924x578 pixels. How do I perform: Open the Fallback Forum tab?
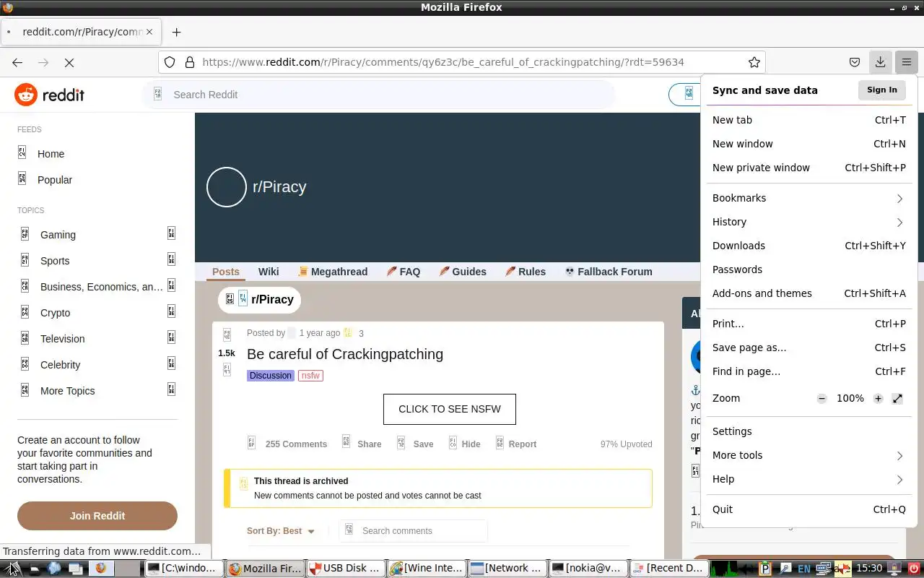609,272
